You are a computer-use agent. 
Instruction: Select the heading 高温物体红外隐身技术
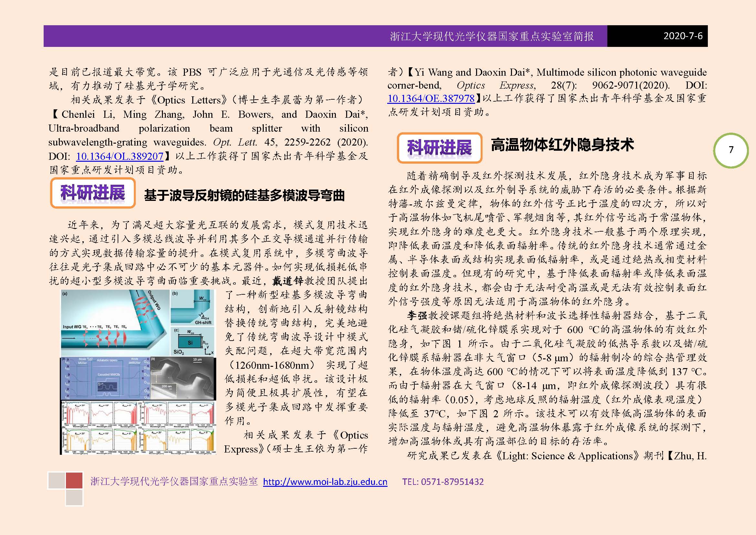coord(562,145)
